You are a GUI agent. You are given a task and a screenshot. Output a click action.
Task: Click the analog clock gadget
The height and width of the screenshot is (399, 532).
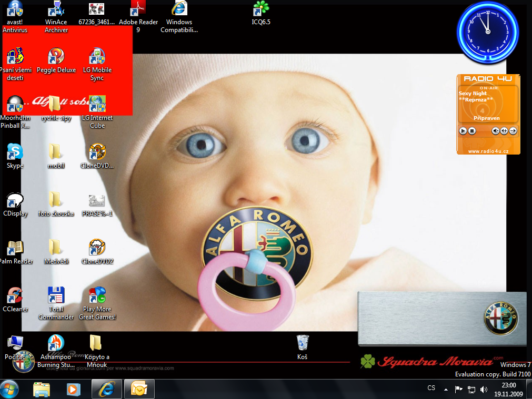pyautogui.click(x=488, y=32)
